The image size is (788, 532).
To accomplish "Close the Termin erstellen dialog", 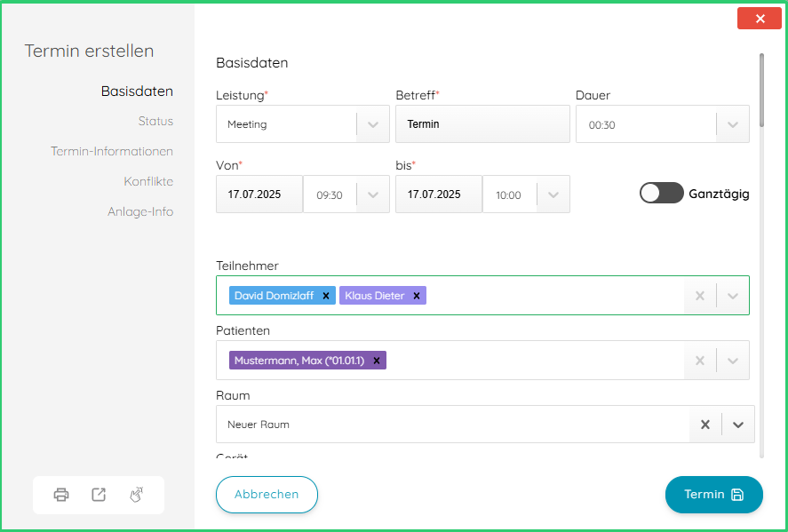I will pyautogui.click(x=760, y=19).
